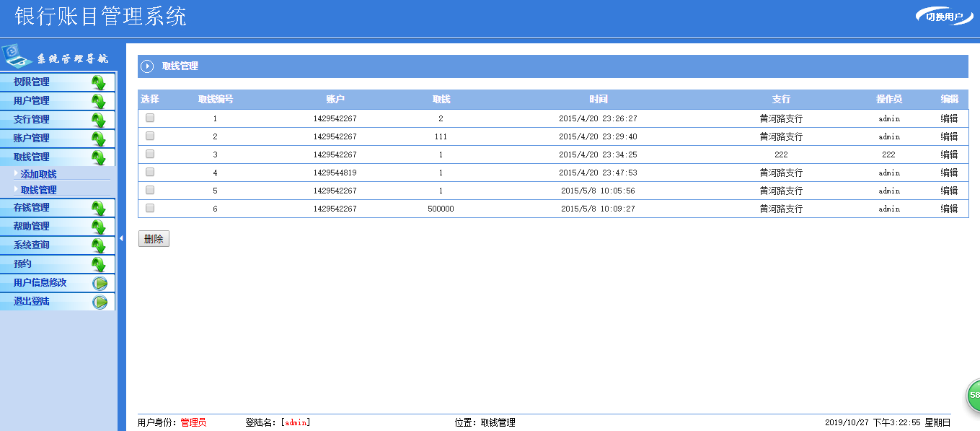This screenshot has height=431, width=980.
Task: Click the 操作员 column header
Action: [x=889, y=99]
